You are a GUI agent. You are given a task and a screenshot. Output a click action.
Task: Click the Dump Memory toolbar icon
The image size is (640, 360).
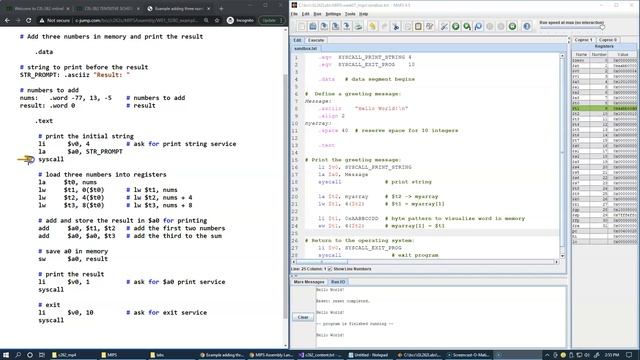(x=347, y=27)
